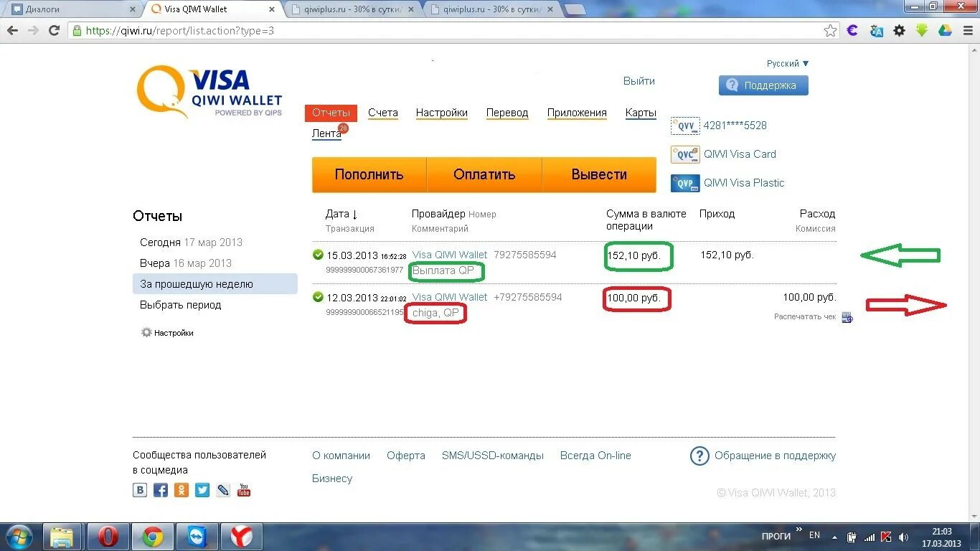Open the Odnoklassniki community icon

182,490
